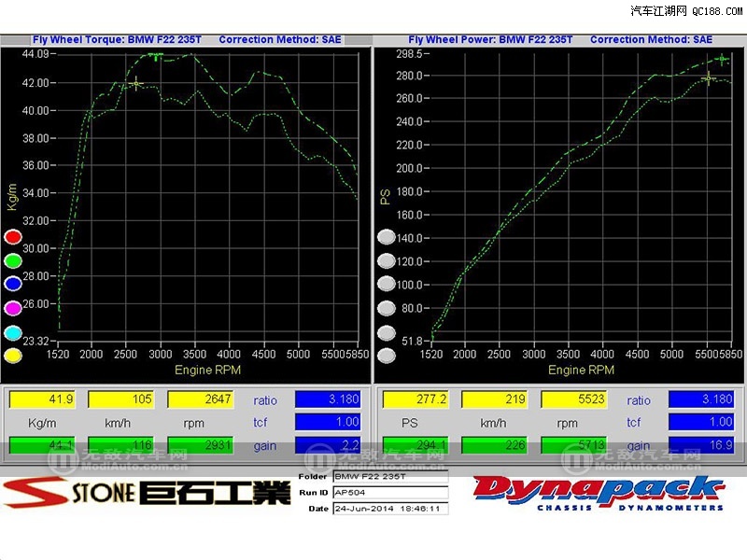Click the yellow crosshair marker on power curve
The height and width of the screenshot is (560, 747).
(709, 78)
